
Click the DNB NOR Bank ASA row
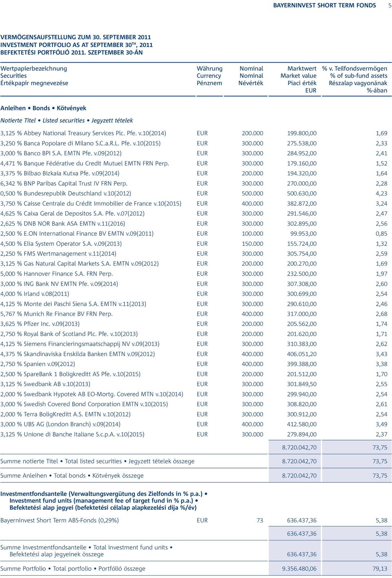tap(194, 224)
